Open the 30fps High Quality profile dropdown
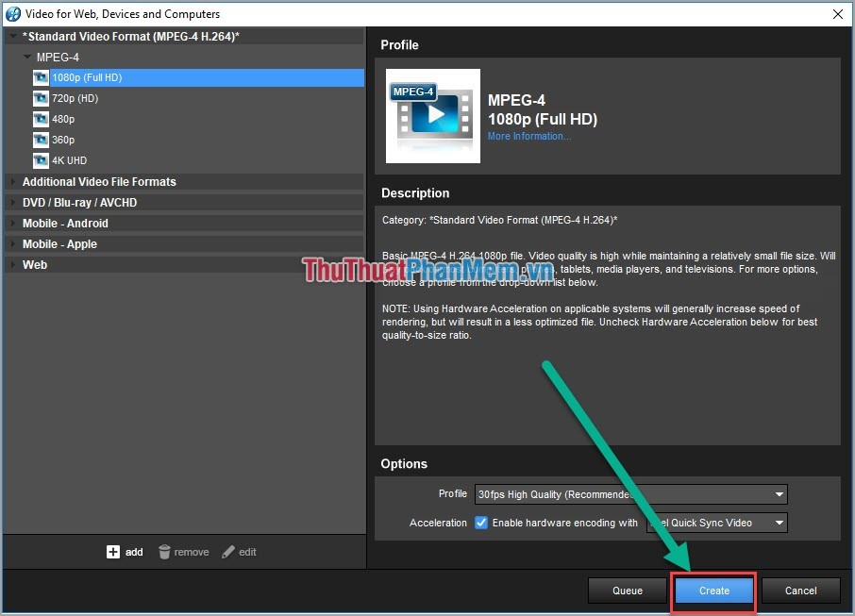 (779, 494)
